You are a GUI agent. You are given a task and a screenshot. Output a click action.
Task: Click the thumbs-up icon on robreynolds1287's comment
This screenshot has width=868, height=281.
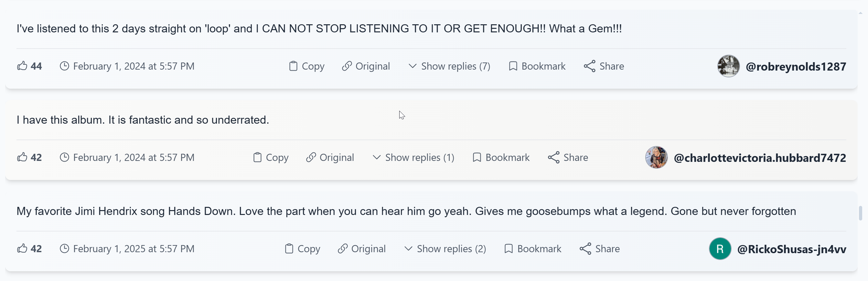tap(22, 66)
